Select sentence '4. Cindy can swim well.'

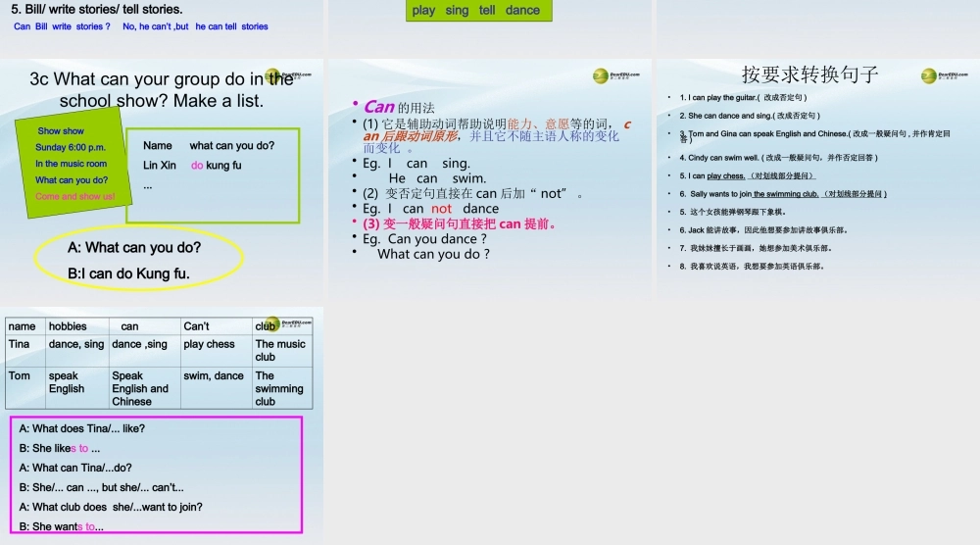[x=779, y=158]
